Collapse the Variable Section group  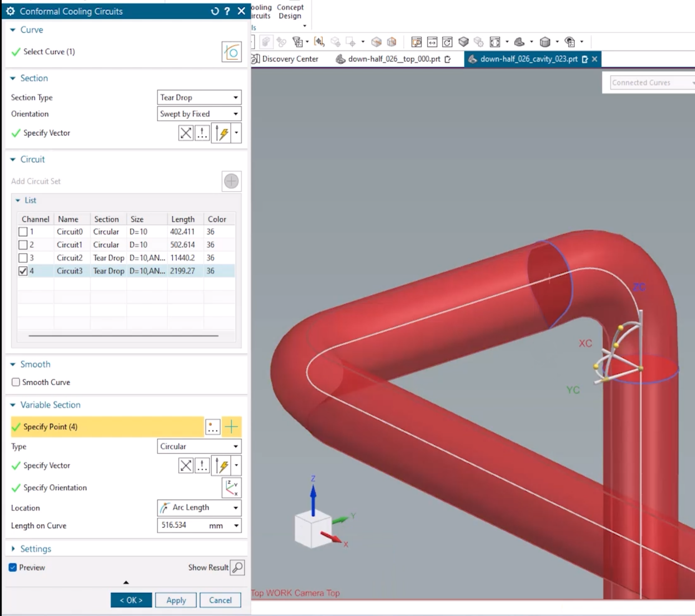pos(14,405)
